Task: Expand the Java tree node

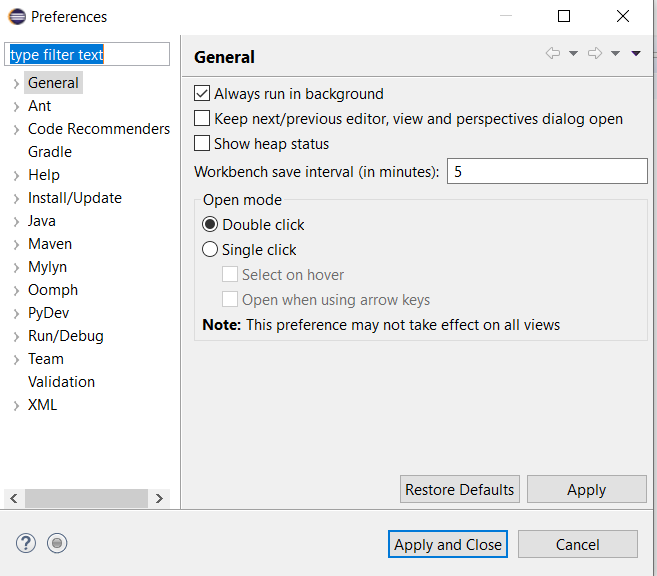Action: tap(16, 221)
